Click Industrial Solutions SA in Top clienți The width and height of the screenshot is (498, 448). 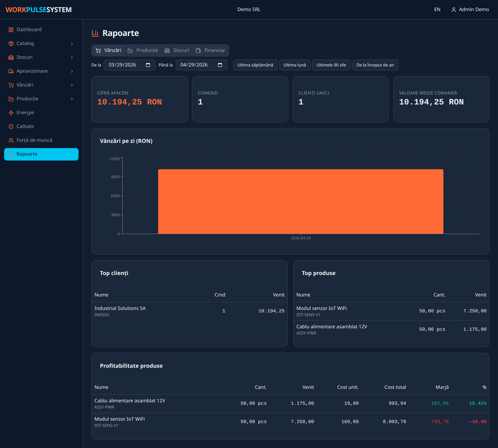(120, 308)
